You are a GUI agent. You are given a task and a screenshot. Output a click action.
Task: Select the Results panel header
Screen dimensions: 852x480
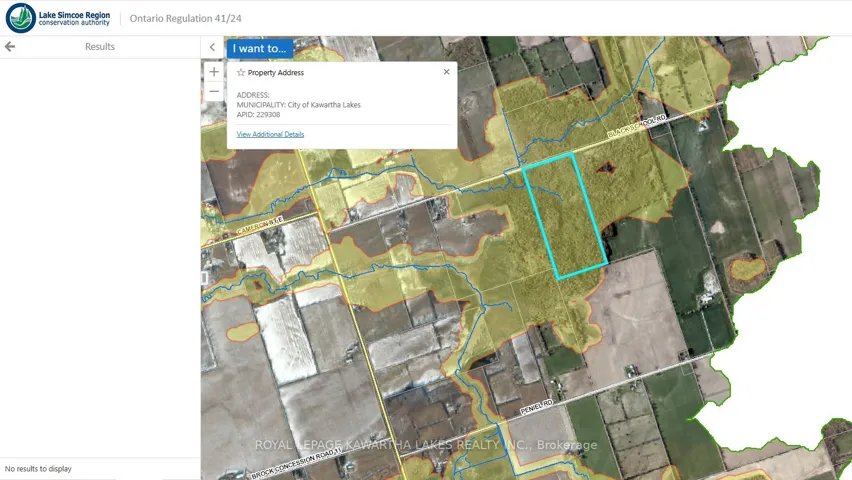100,47
